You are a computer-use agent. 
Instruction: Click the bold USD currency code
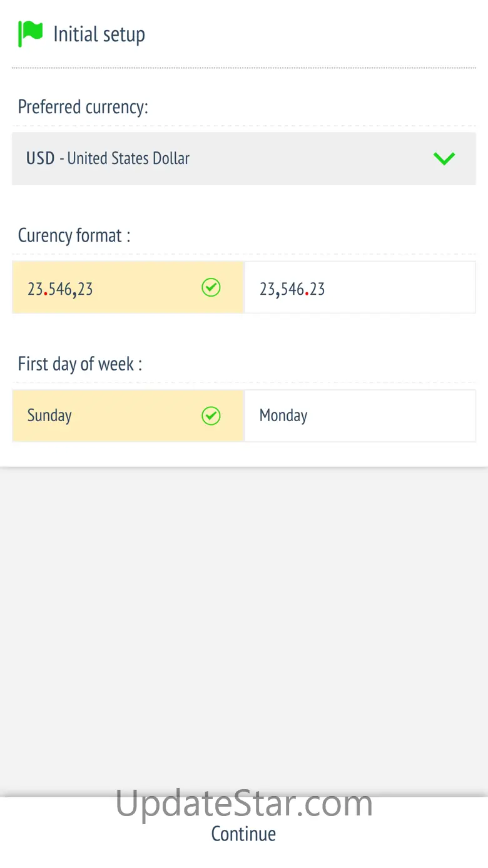click(x=41, y=158)
